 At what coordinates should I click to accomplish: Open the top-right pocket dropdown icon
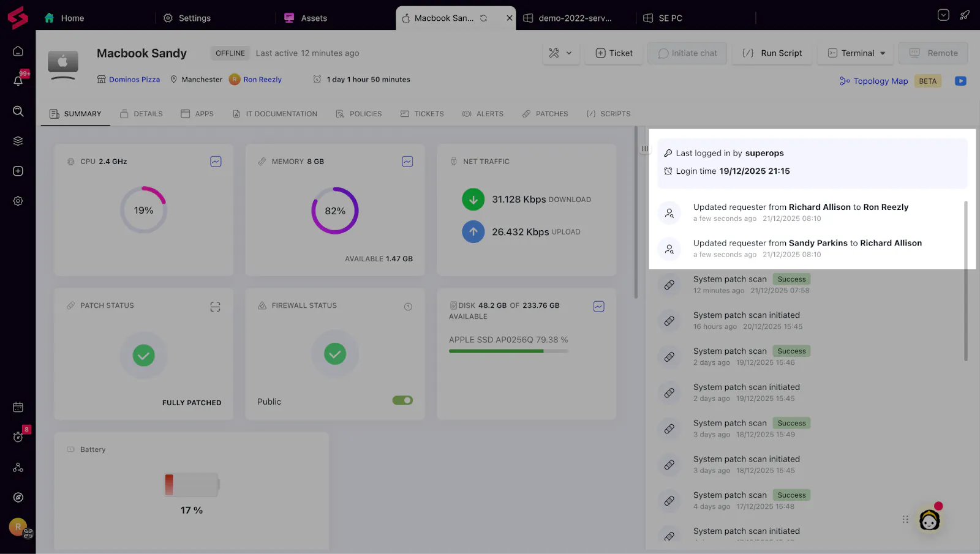[943, 15]
